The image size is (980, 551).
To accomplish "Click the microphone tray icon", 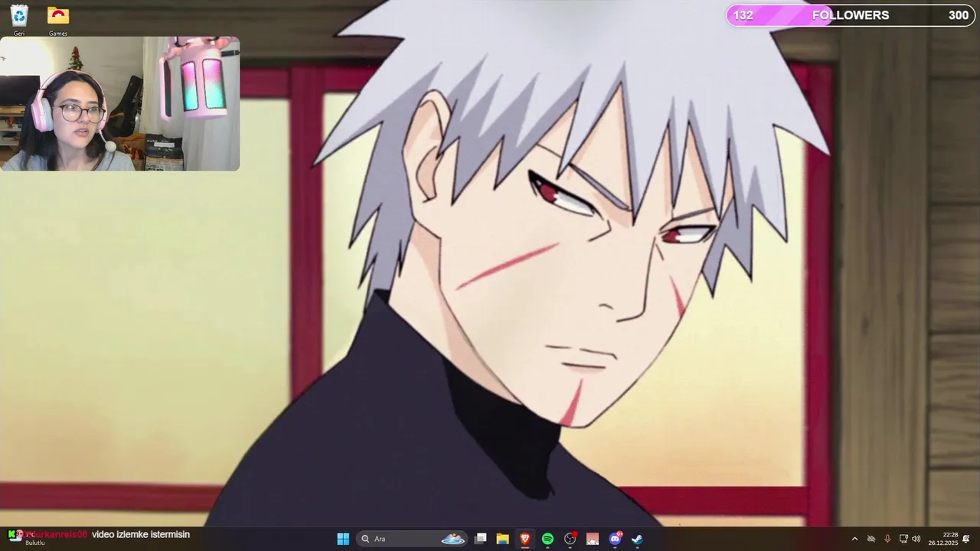I will click(887, 539).
